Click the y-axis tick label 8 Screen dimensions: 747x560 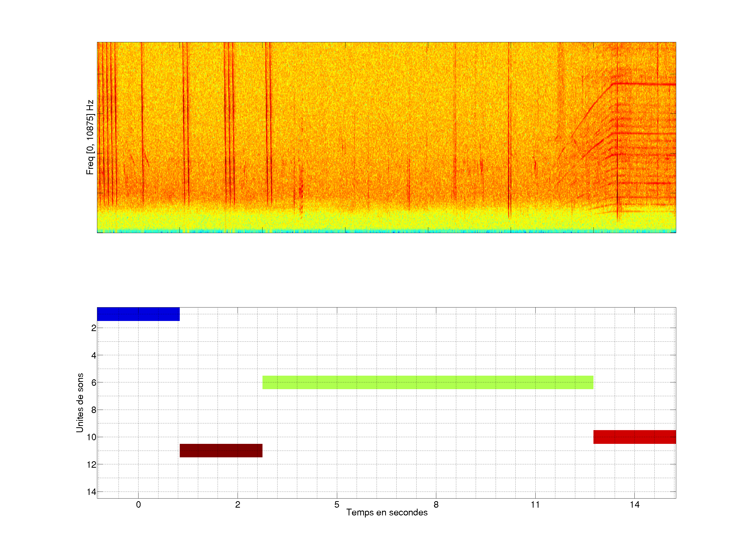click(94, 410)
